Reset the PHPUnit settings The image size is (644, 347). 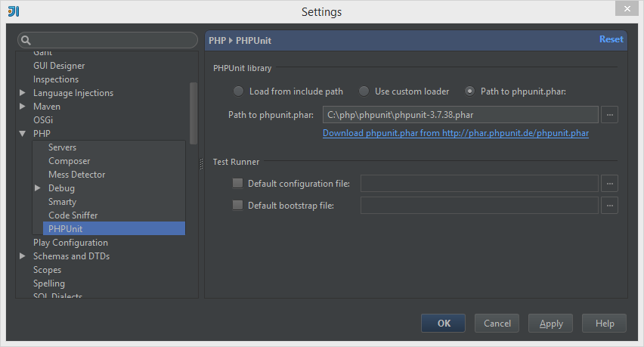[611, 39]
